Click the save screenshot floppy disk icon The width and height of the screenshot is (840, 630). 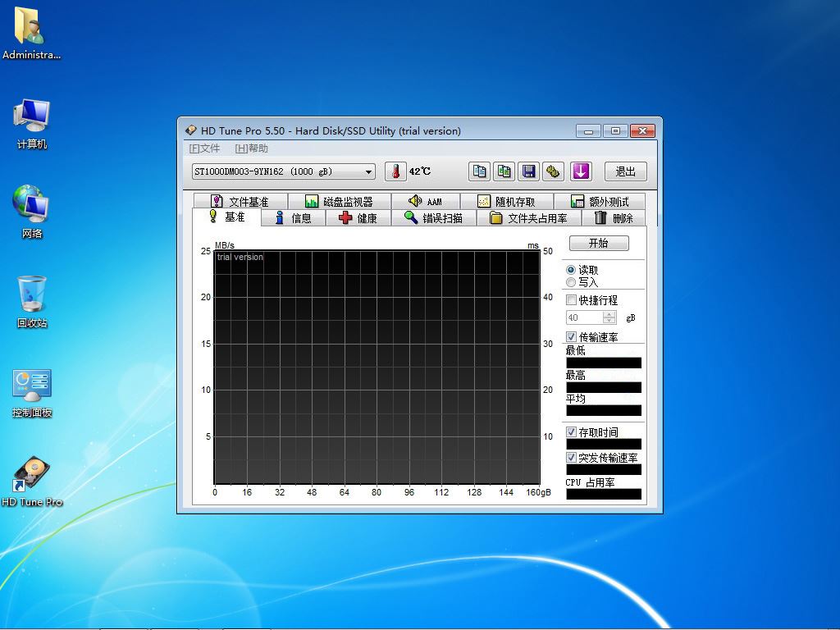pyautogui.click(x=529, y=171)
